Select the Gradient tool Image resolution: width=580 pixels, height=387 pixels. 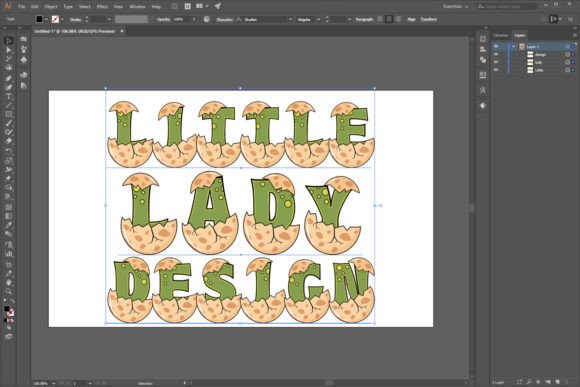pyautogui.click(x=9, y=216)
